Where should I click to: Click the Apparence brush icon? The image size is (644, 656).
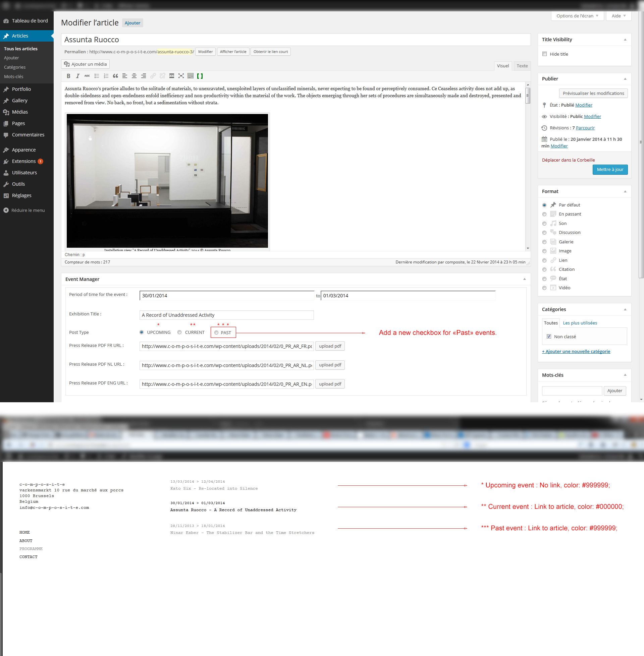click(6, 150)
